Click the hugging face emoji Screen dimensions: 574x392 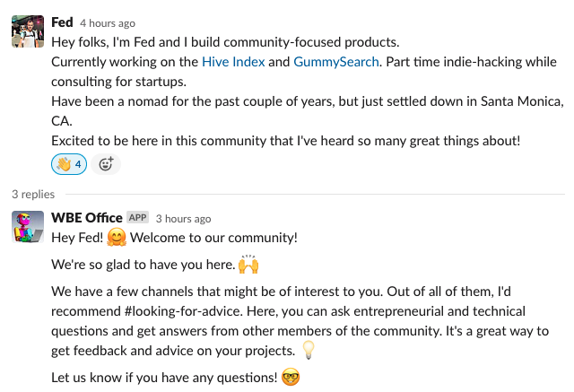[x=116, y=238]
